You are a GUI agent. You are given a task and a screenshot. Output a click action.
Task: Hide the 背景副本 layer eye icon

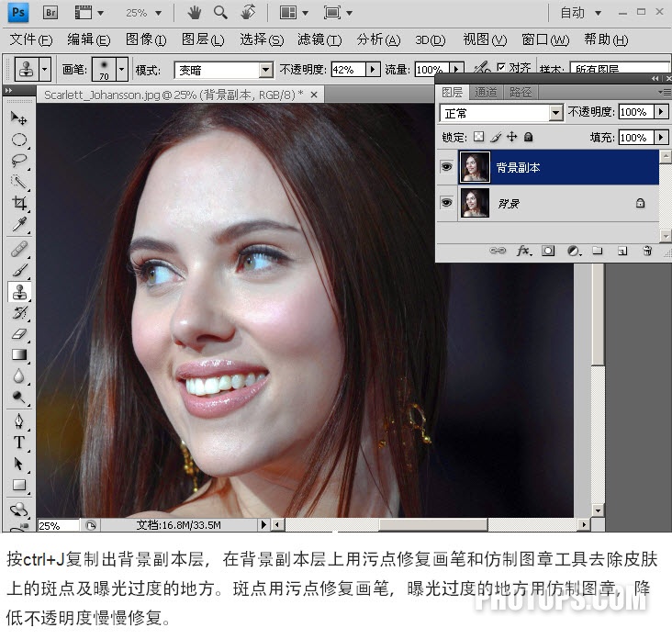pos(446,166)
